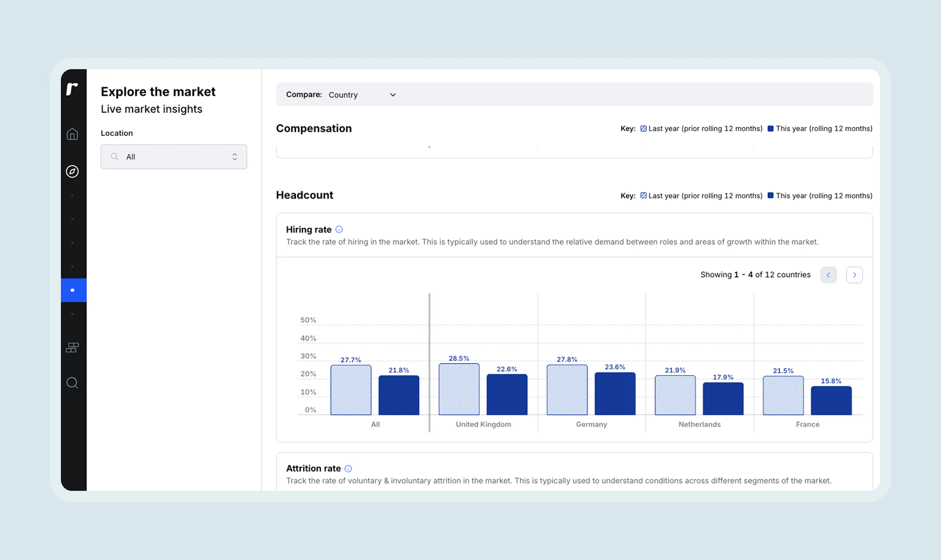Click the 27.7% All last-year bar

click(351, 390)
